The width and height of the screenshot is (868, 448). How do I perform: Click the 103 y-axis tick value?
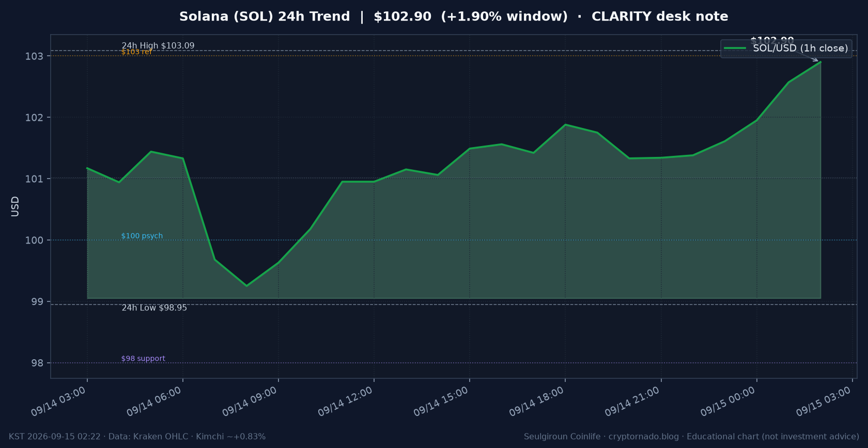coord(35,56)
